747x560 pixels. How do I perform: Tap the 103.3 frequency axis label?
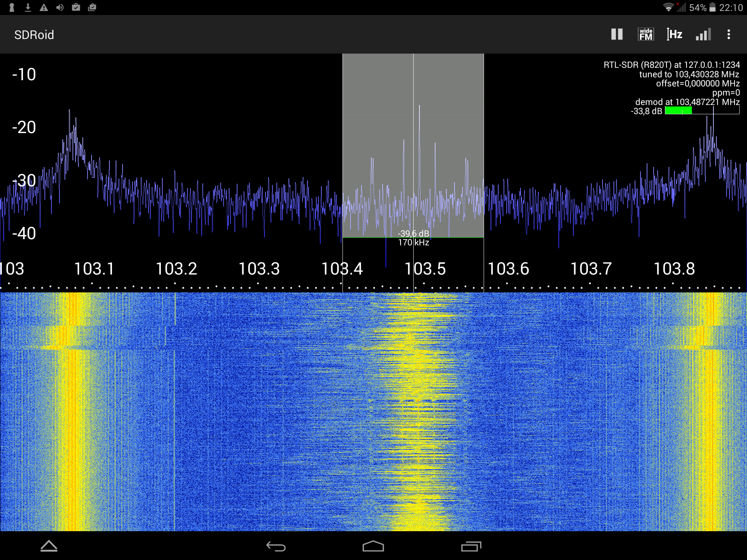(x=259, y=269)
